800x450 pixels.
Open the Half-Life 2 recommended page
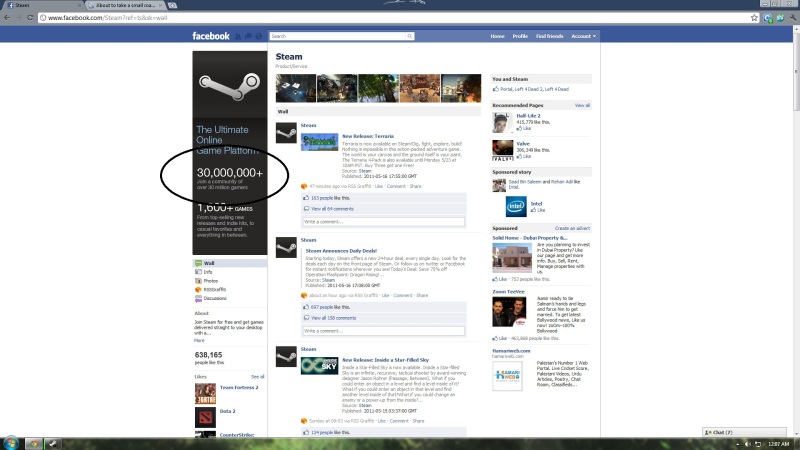(x=528, y=116)
